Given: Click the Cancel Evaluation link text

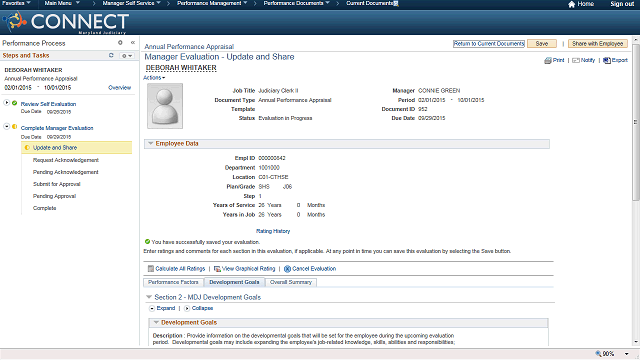Looking at the screenshot, I should point(314,269).
